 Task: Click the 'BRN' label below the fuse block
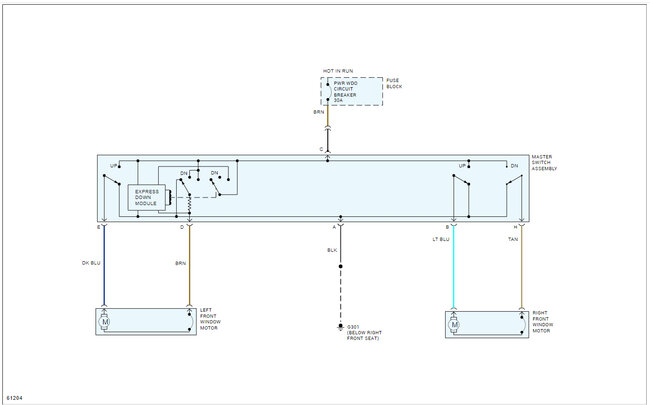coord(318,112)
